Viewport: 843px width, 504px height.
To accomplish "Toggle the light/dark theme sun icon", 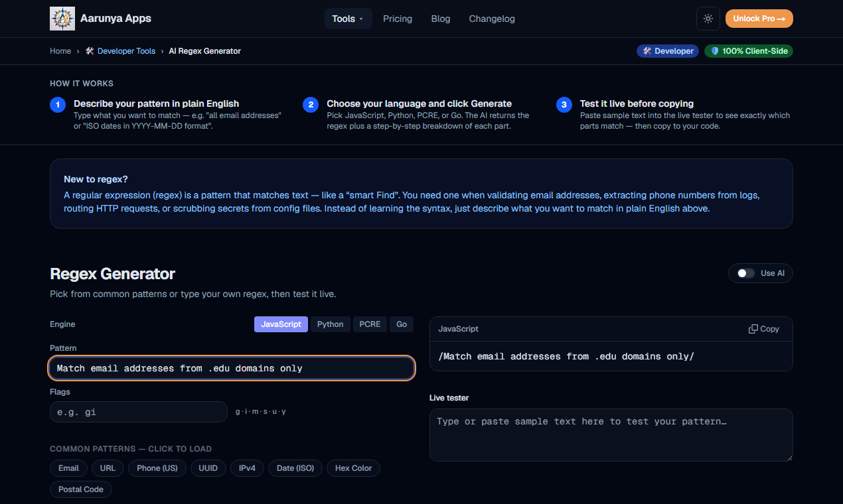I will [x=708, y=19].
